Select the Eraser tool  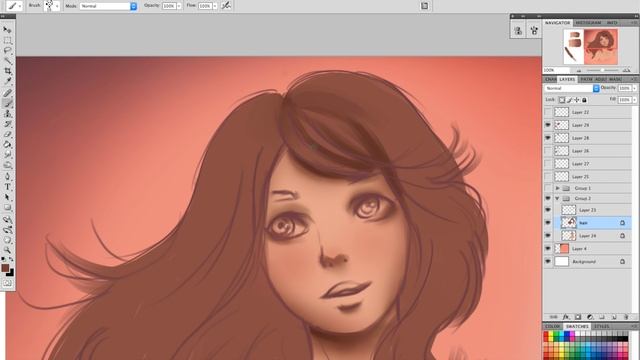pos(7,134)
